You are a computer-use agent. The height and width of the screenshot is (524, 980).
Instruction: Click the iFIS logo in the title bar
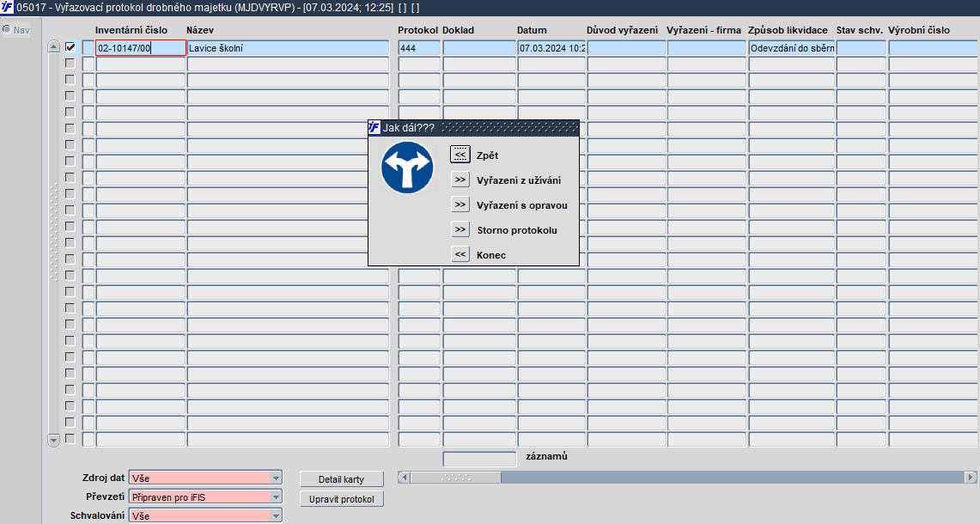[x=7, y=7]
